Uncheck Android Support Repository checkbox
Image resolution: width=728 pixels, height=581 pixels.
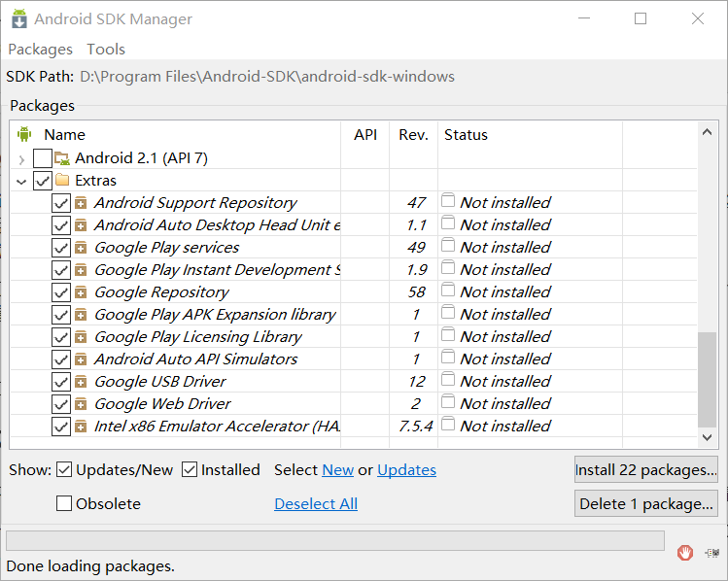[x=61, y=203]
